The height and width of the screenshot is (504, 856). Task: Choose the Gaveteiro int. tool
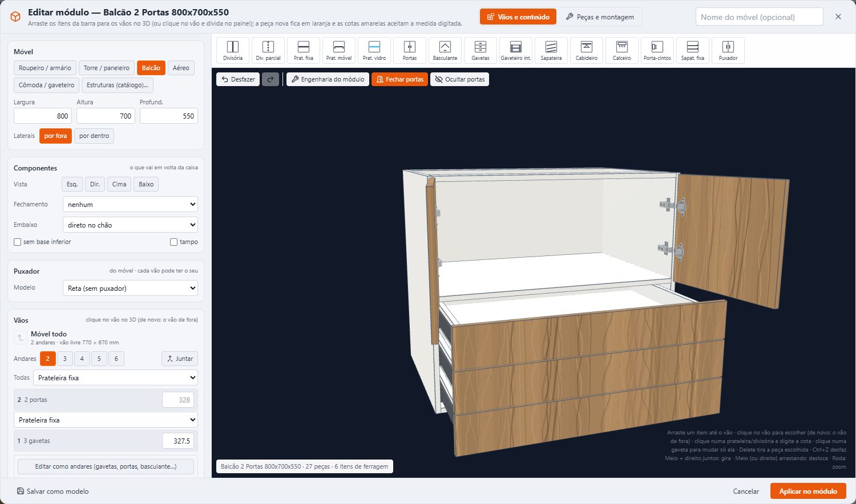[x=516, y=51]
